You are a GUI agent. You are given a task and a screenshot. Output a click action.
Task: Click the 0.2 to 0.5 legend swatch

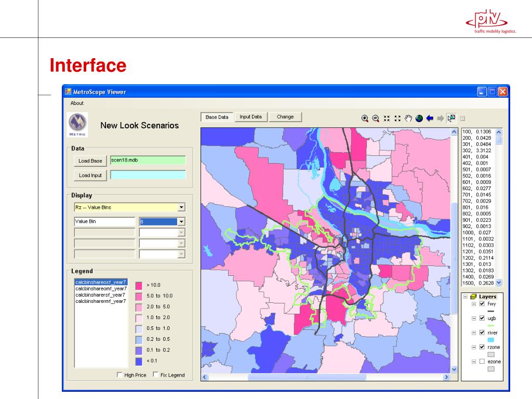139,340
